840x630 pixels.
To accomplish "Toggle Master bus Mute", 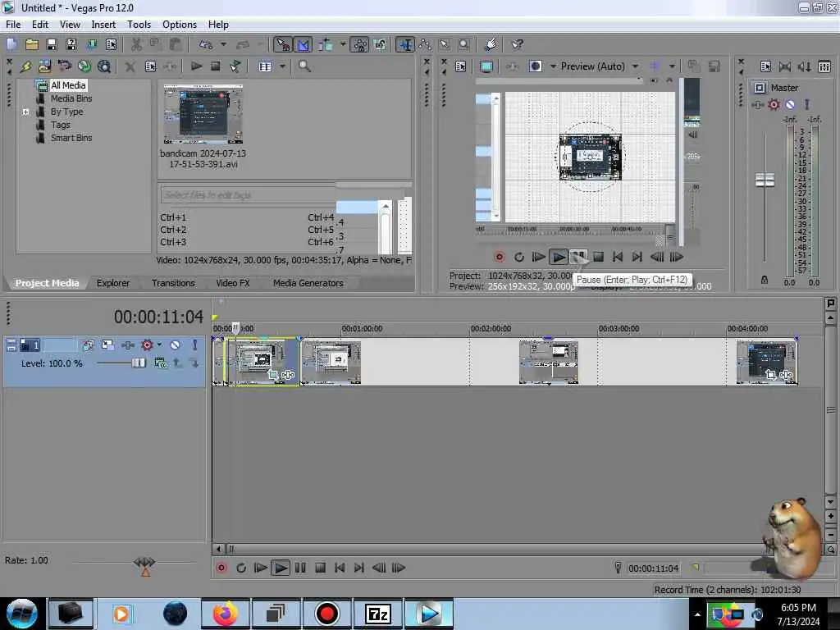I will [790, 104].
